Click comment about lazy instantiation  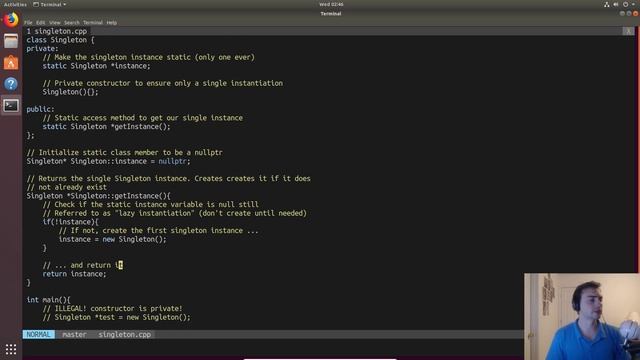click(175, 213)
